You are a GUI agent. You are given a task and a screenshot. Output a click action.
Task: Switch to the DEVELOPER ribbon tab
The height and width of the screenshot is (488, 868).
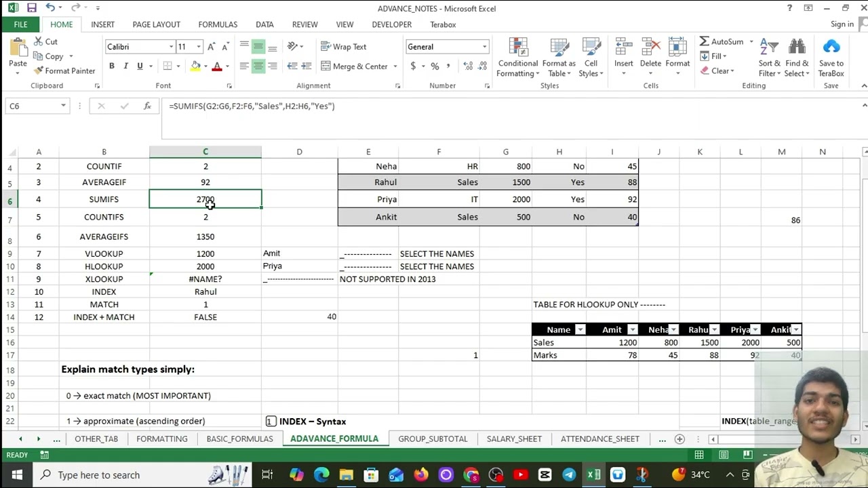tap(391, 24)
